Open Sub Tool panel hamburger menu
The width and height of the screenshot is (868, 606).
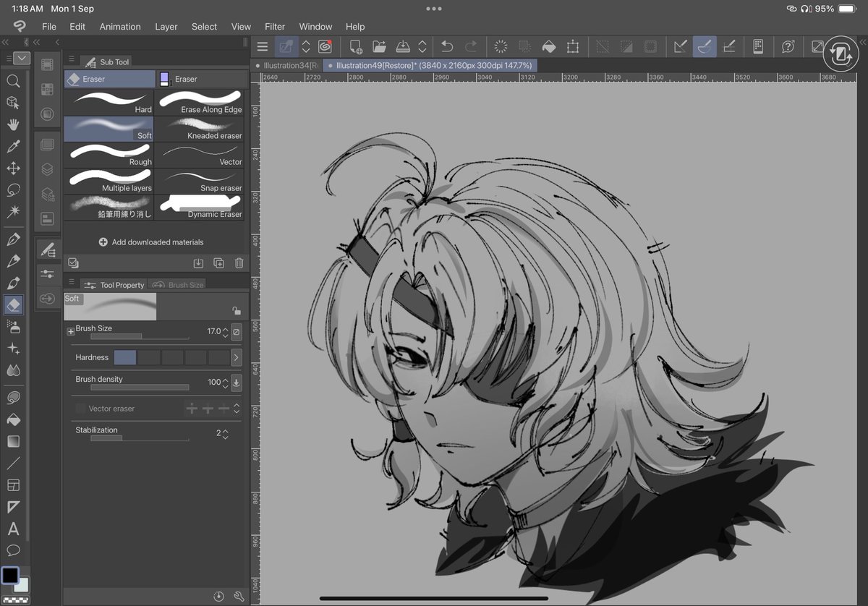point(72,59)
